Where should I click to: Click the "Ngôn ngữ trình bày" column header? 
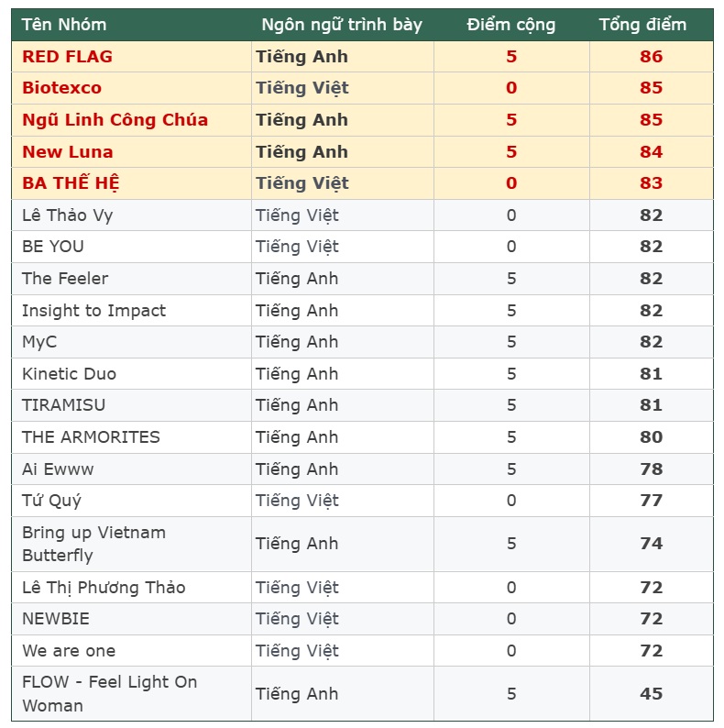342,25
